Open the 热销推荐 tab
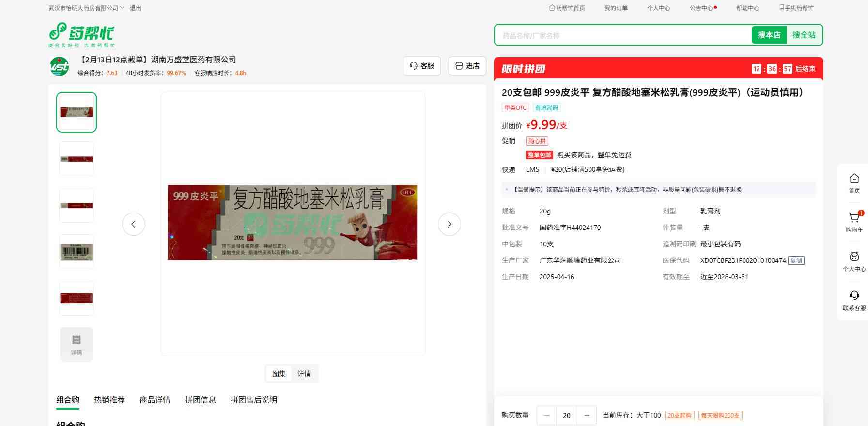Viewport: 868px width, 426px height. (109, 400)
